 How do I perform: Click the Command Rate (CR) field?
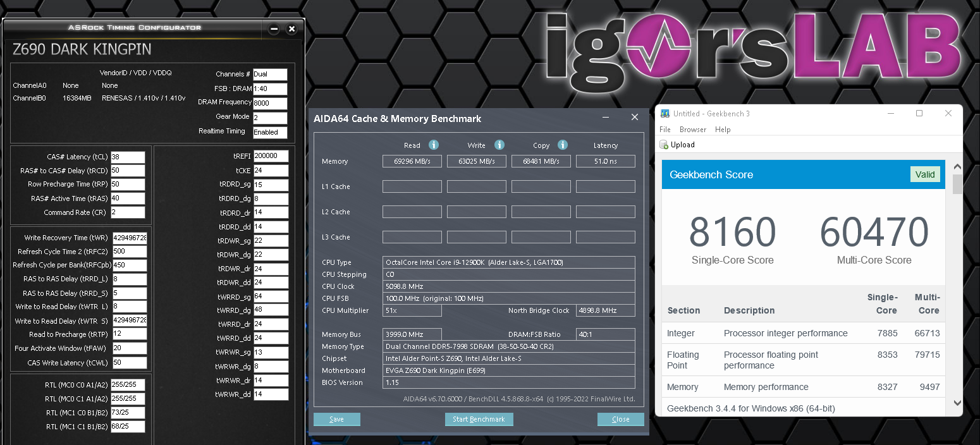click(128, 212)
